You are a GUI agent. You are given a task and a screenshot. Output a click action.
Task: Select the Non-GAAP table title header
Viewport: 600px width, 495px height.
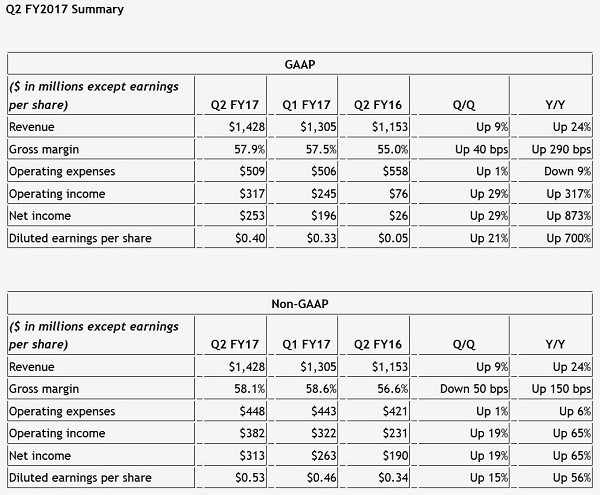(x=299, y=303)
